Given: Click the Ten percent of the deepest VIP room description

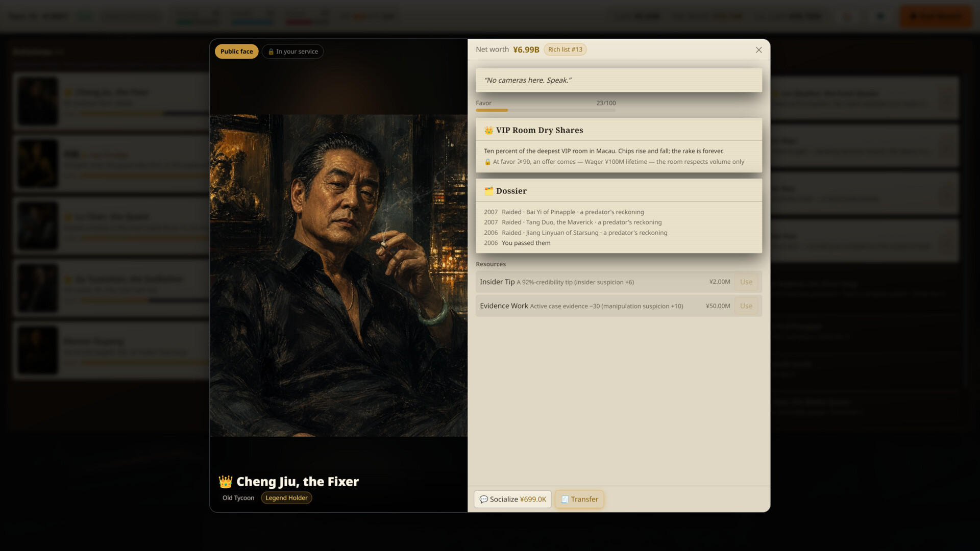Looking at the screenshot, I should point(603,151).
